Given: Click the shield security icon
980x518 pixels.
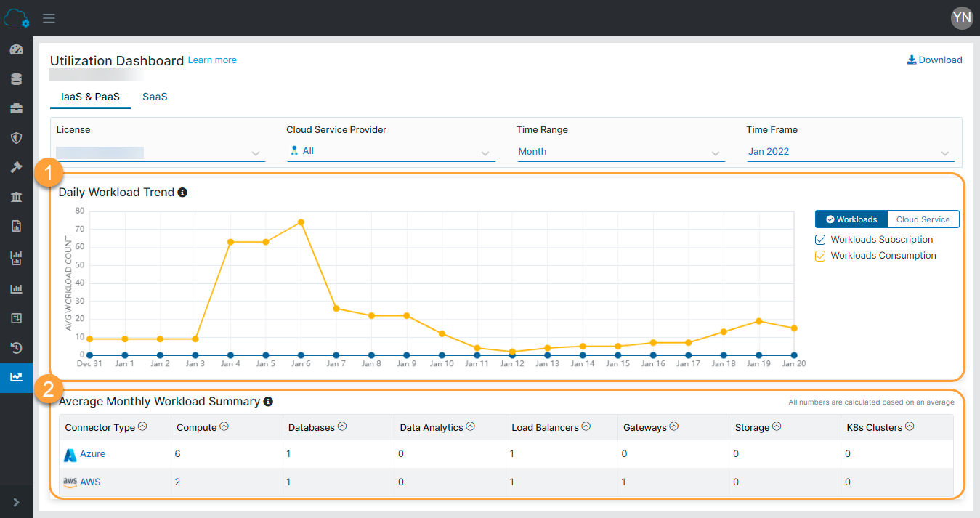Looking at the screenshot, I should click(x=16, y=138).
